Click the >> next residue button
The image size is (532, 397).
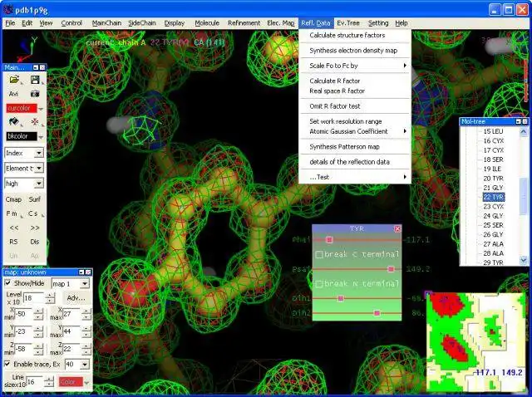pos(35,227)
